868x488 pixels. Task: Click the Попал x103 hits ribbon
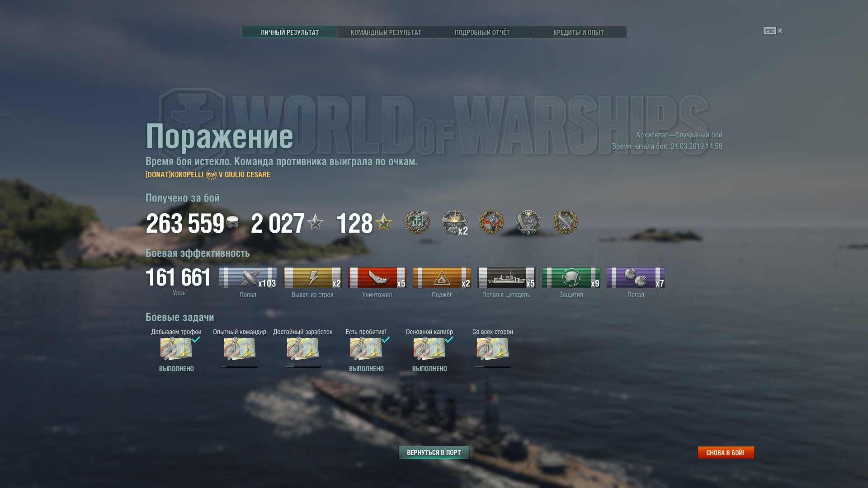(x=248, y=277)
